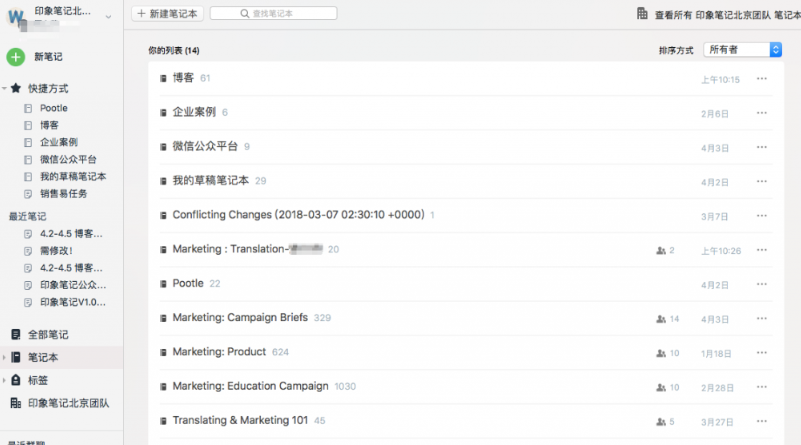Open 我的草稿笔记本 shortcut in the sidebar

pos(73,176)
